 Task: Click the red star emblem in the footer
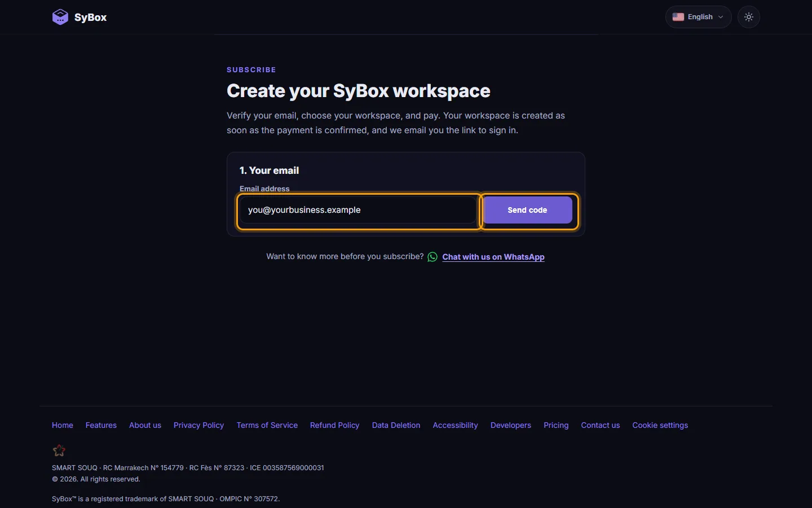59,450
